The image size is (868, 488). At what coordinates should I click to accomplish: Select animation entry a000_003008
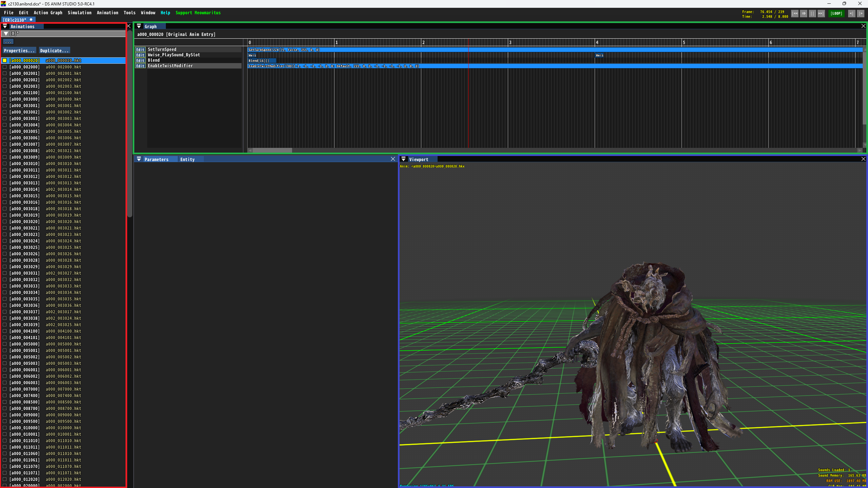click(x=64, y=151)
